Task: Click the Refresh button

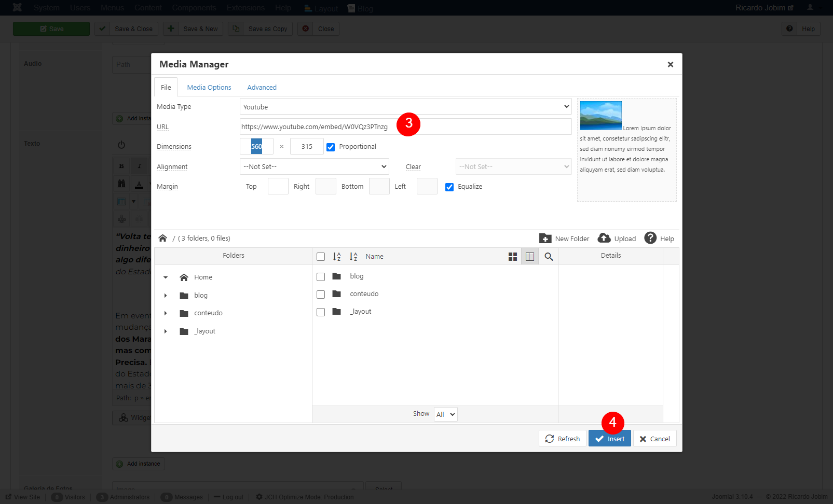Action: coord(563,439)
